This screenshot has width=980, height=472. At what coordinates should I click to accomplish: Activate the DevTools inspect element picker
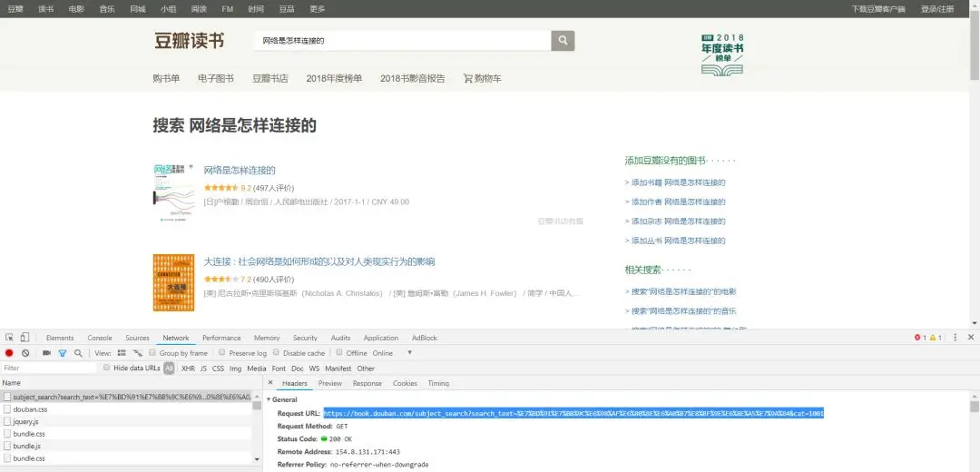9,338
